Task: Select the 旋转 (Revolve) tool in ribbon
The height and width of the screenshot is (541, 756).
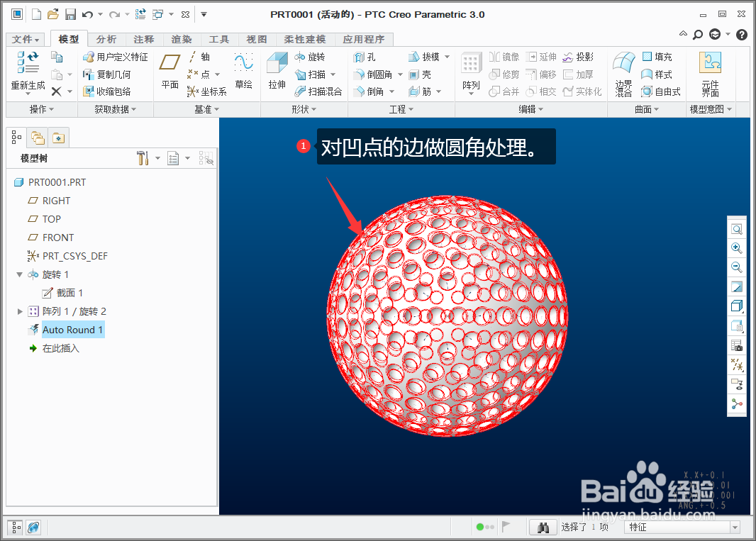Action: pyautogui.click(x=310, y=57)
